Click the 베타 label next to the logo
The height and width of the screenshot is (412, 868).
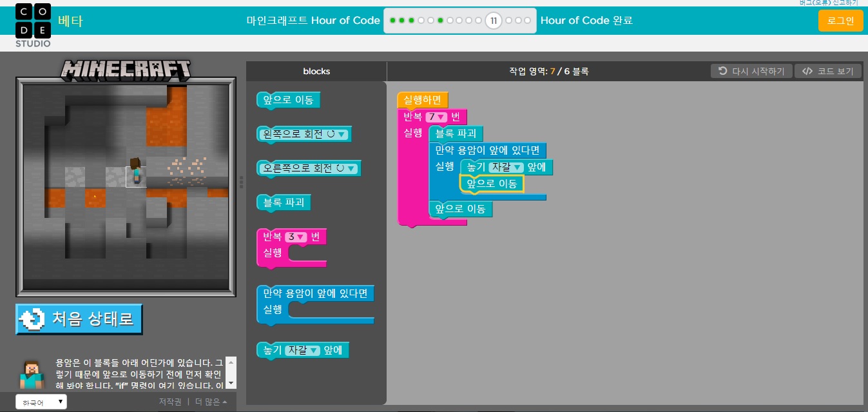70,21
